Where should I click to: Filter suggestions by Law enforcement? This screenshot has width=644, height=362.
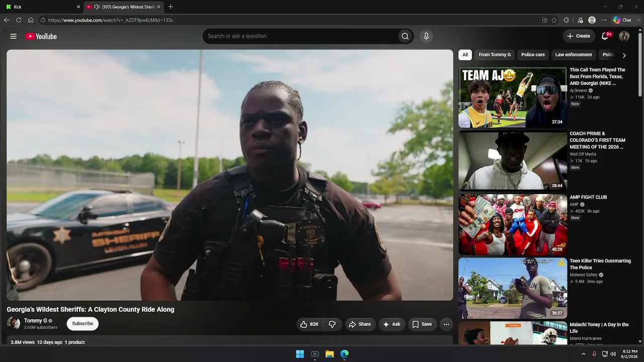click(x=574, y=55)
